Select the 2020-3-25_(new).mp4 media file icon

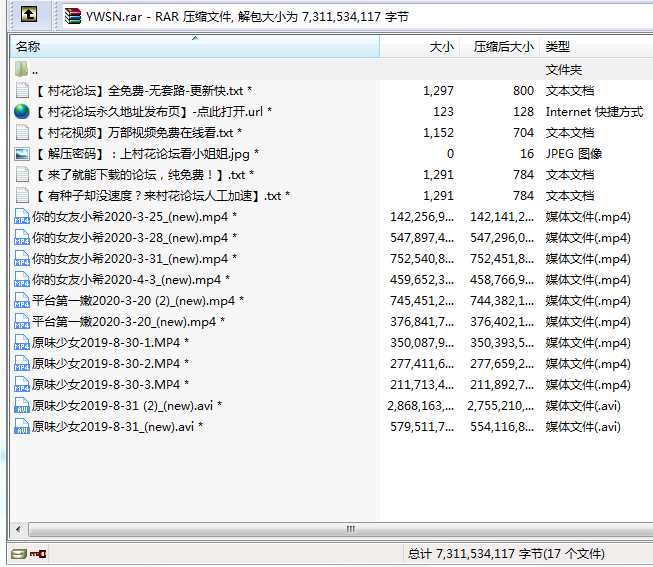click(x=22, y=217)
